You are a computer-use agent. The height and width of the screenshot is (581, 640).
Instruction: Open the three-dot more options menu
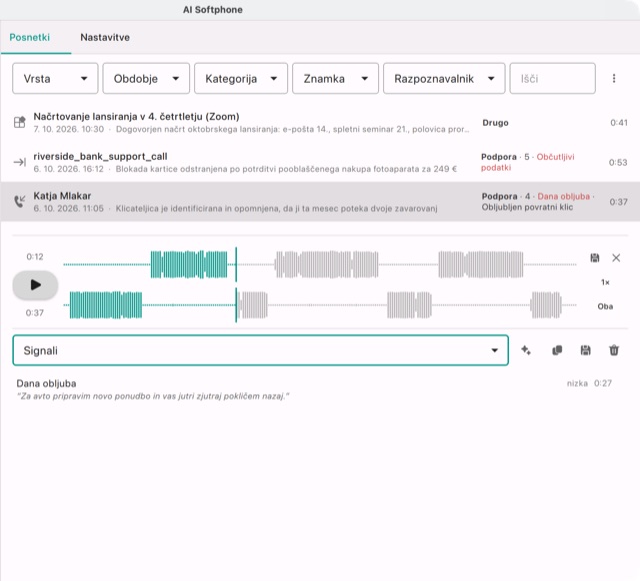(x=614, y=78)
